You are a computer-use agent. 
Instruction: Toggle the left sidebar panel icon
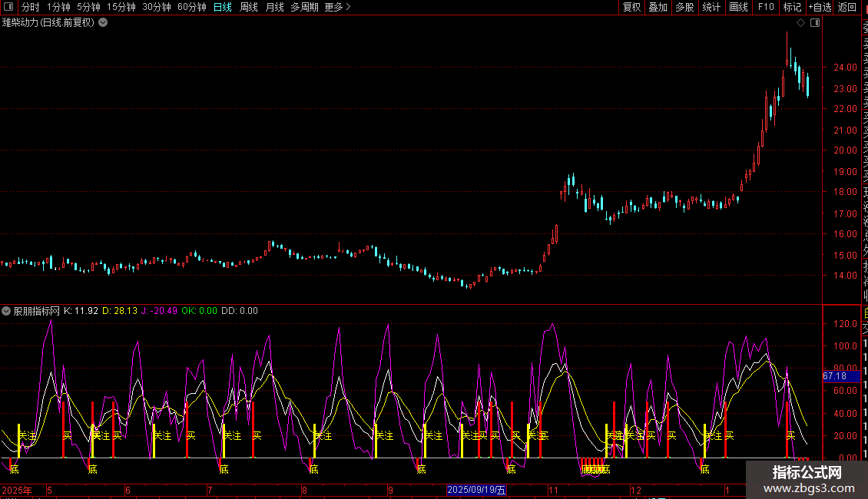8,7
